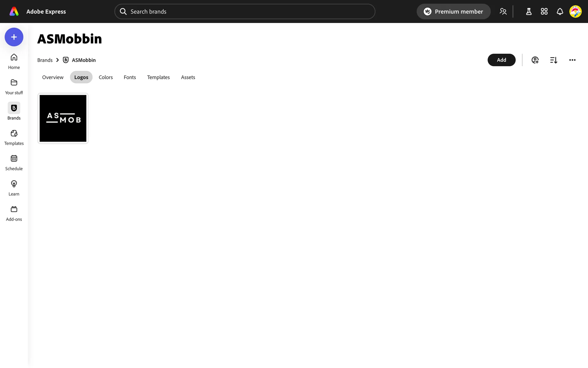Open the beaker labs icon
The image size is (588, 368).
click(x=529, y=12)
